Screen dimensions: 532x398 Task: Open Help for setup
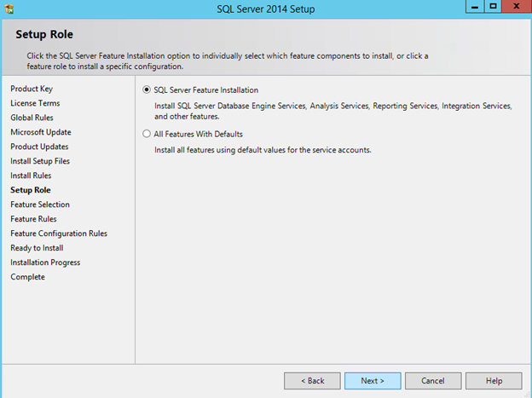(x=494, y=381)
